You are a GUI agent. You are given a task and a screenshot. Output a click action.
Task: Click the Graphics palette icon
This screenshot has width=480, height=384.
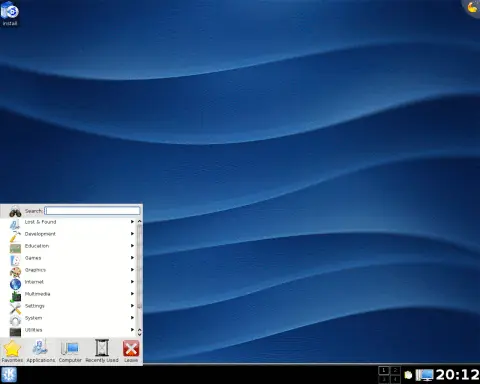tap(15, 272)
